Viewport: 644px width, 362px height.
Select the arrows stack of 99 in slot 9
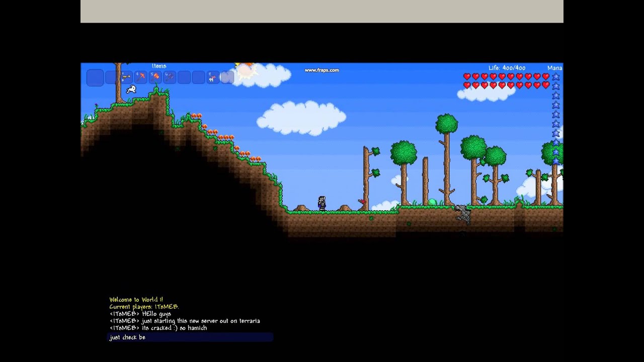click(x=213, y=77)
